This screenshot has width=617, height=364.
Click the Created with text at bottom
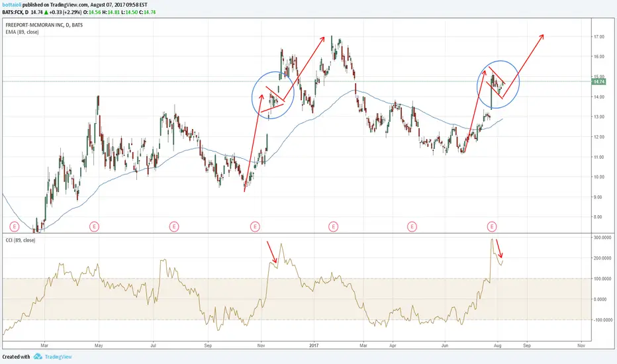(16, 357)
